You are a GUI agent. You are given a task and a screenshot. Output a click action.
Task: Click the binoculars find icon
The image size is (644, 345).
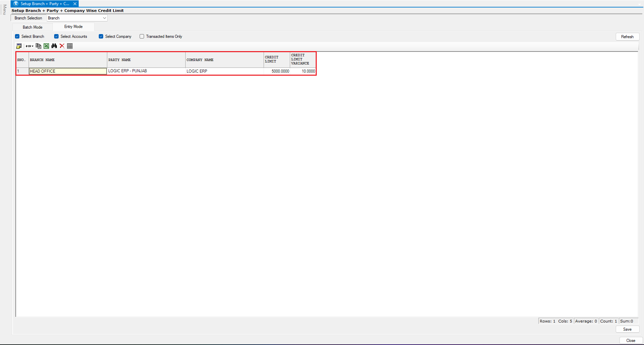[54, 46]
